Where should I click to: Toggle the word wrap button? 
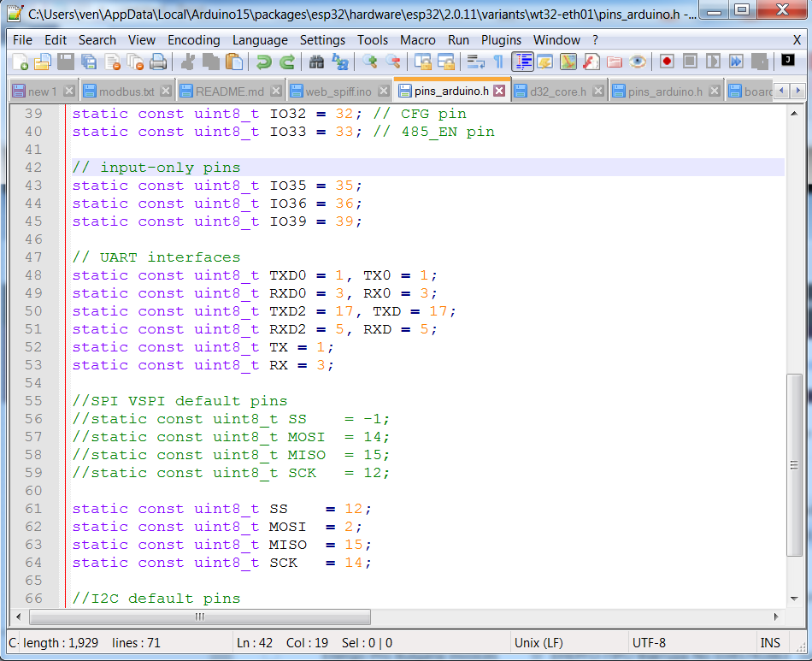point(476,62)
